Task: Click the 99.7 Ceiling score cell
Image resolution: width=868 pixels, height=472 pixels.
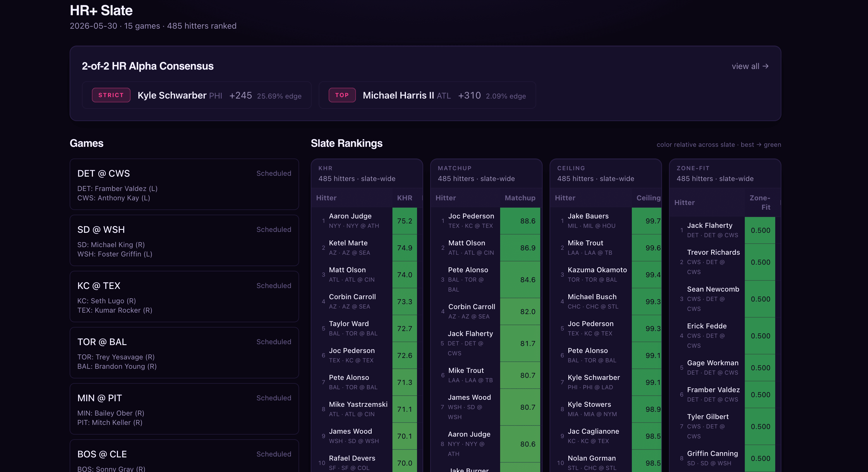Action: pos(647,221)
